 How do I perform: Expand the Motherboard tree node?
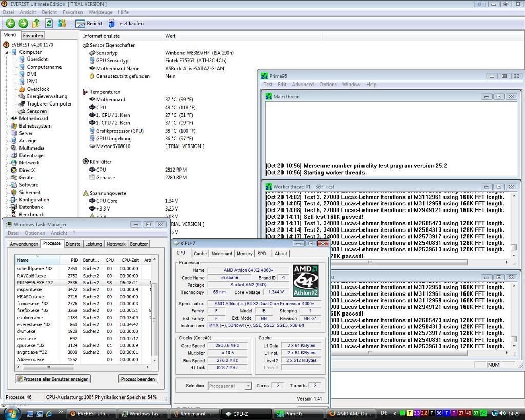point(7,119)
